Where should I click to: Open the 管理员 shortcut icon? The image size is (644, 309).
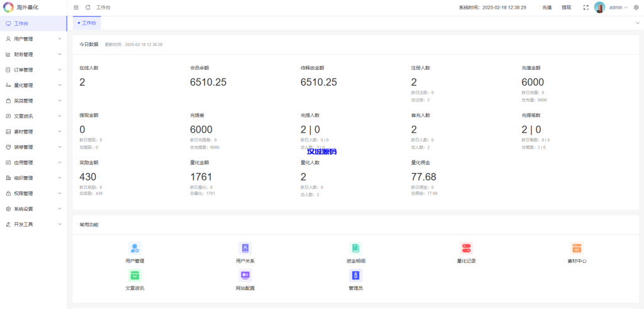(x=355, y=275)
